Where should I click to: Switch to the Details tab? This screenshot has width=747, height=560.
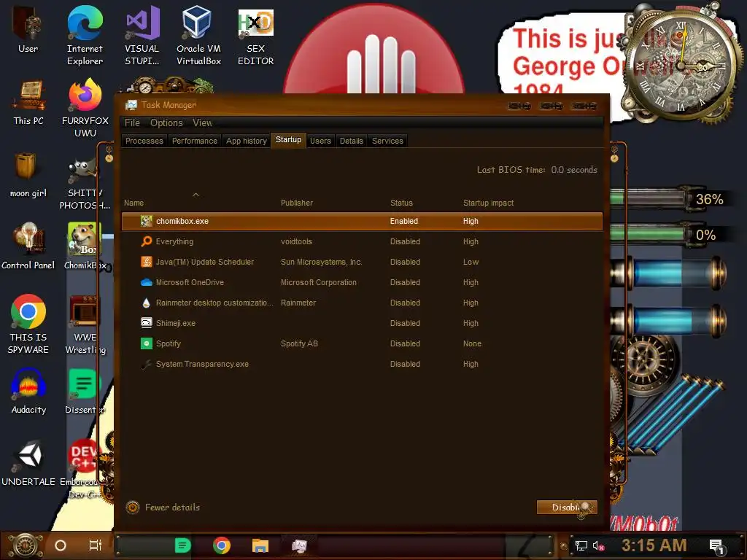point(352,141)
